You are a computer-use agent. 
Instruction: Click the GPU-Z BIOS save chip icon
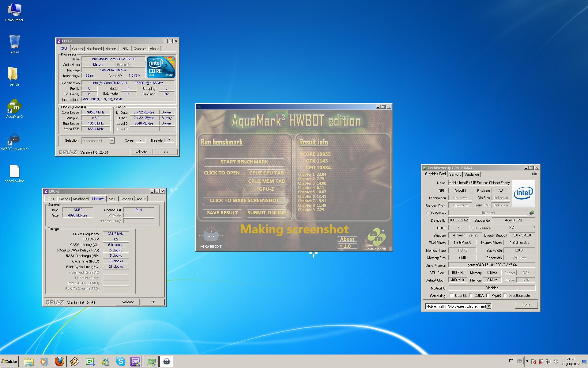click(x=531, y=213)
